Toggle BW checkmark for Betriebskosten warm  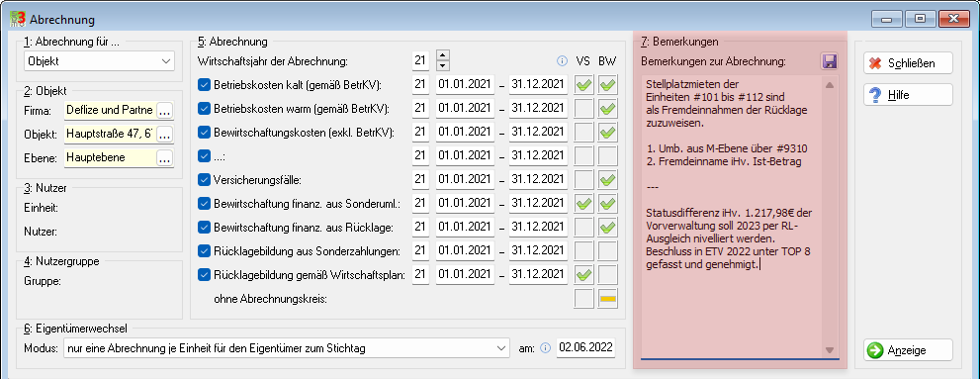[607, 109]
